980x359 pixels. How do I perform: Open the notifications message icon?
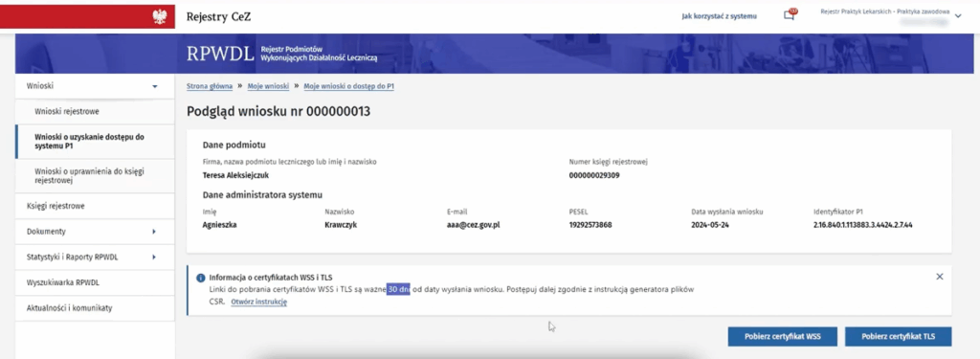(x=790, y=15)
